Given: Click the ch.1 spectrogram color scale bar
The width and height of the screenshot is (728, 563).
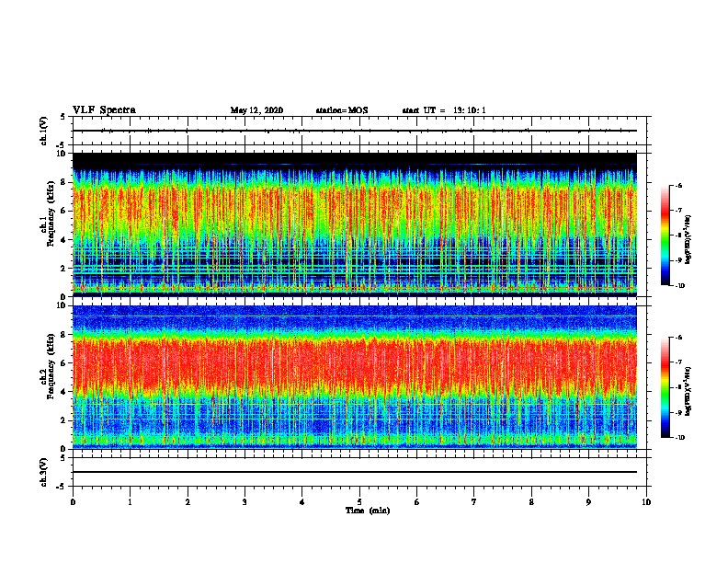Looking at the screenshot, I should [665, 236].
